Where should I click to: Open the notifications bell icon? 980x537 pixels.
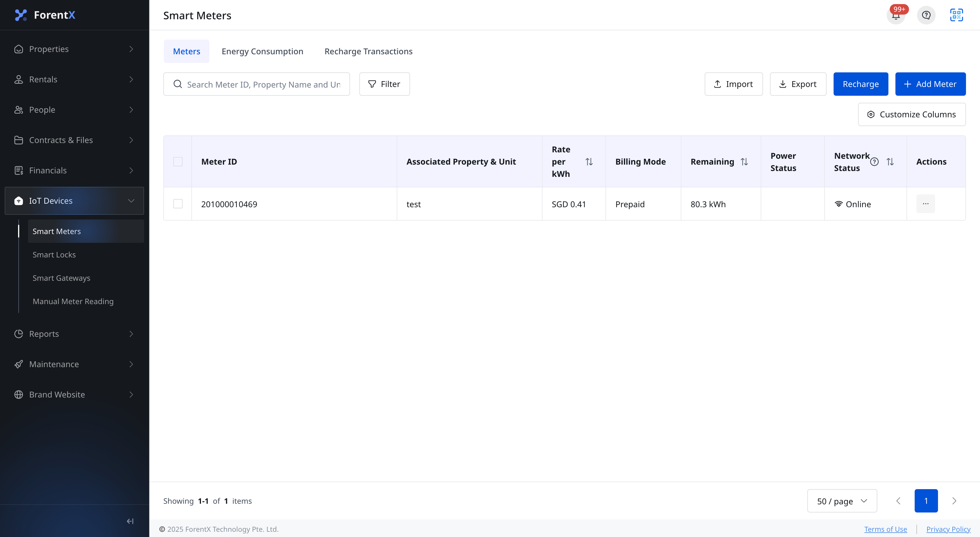895,15
